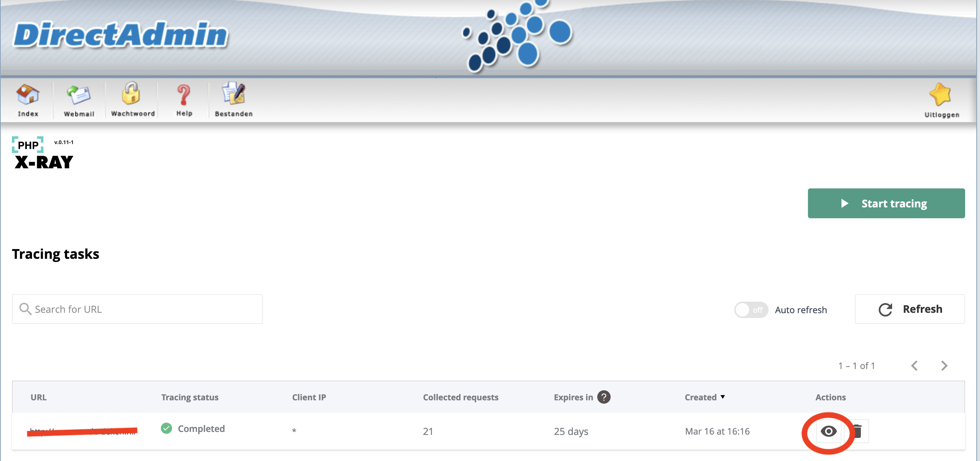Viewport: 980px width, 461px height.
Task: Click the collected requests value 21
Action: pyautogui.click(x=428, y=431)
